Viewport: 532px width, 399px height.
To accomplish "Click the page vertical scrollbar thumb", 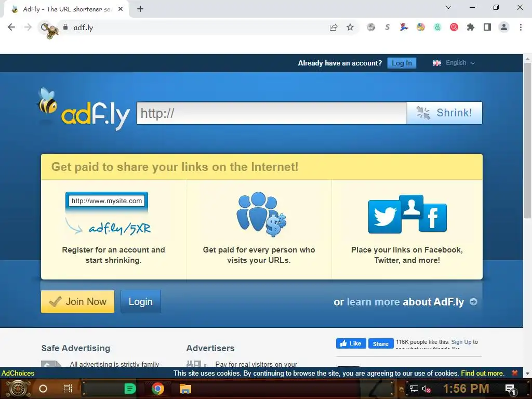I will pyautogui.click(x=527, y=140).
